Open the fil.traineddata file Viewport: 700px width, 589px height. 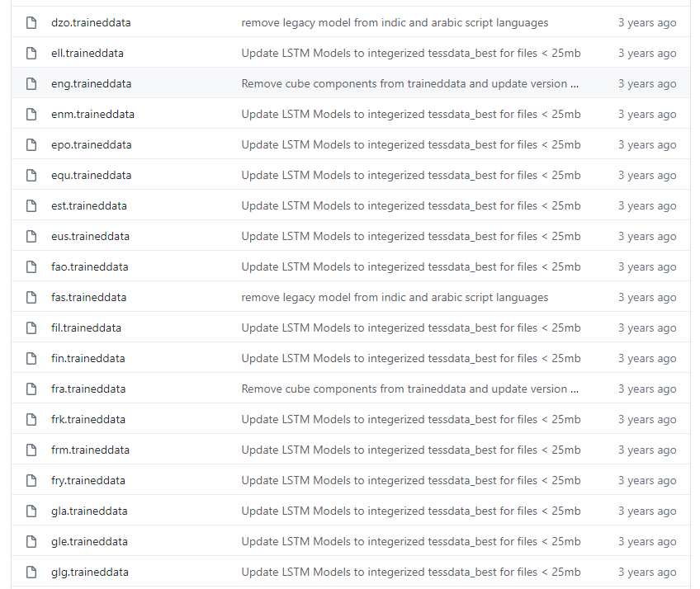(86, 328)
